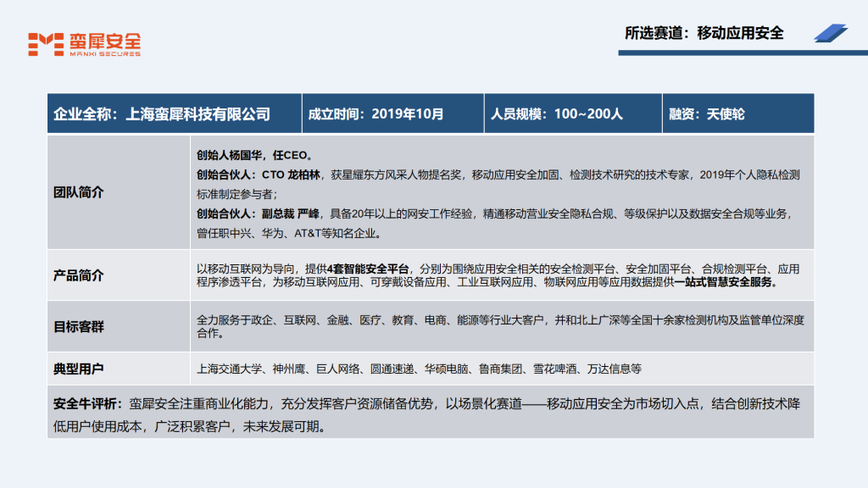Select the header cell 企业全称：上海蛮犀科技有限公司
The width and height of the screenshot is (868, 488).
click(x=175, y=114)
